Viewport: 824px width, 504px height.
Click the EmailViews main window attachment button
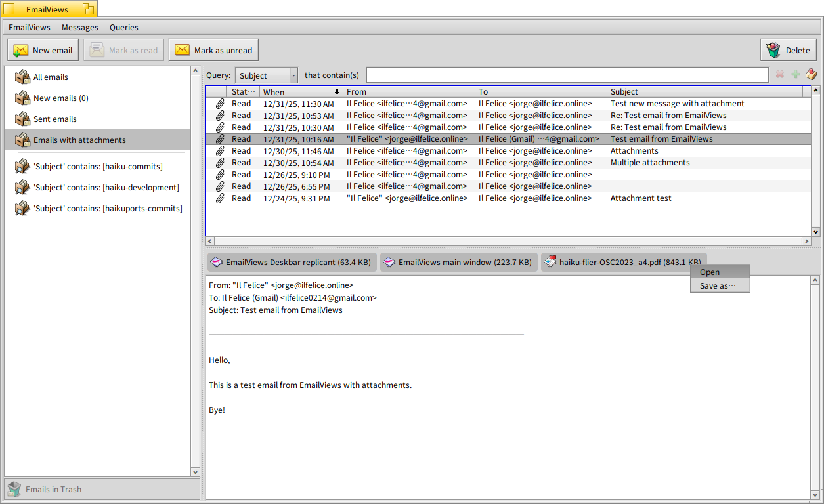click(458, 262)
